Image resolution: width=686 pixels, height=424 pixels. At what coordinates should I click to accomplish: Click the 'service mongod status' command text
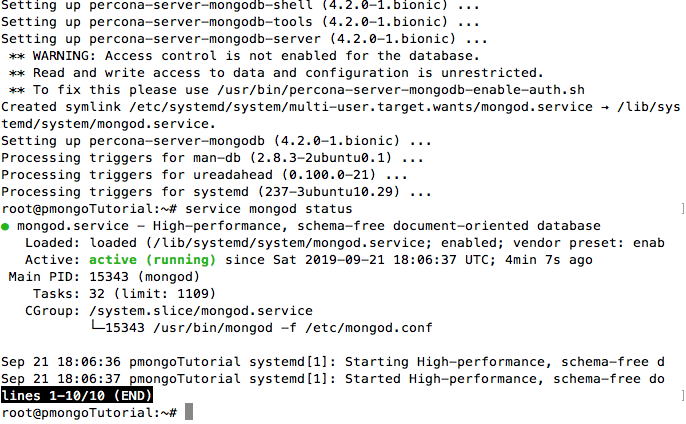(269, 209)
